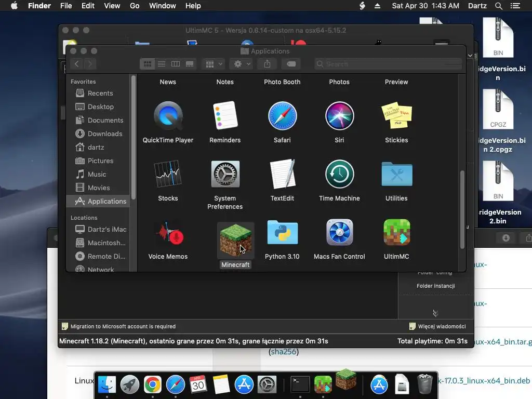Select Downloads in Finder sidebar
The height and width of the screenshot is (399, 532).
[99, 134]
